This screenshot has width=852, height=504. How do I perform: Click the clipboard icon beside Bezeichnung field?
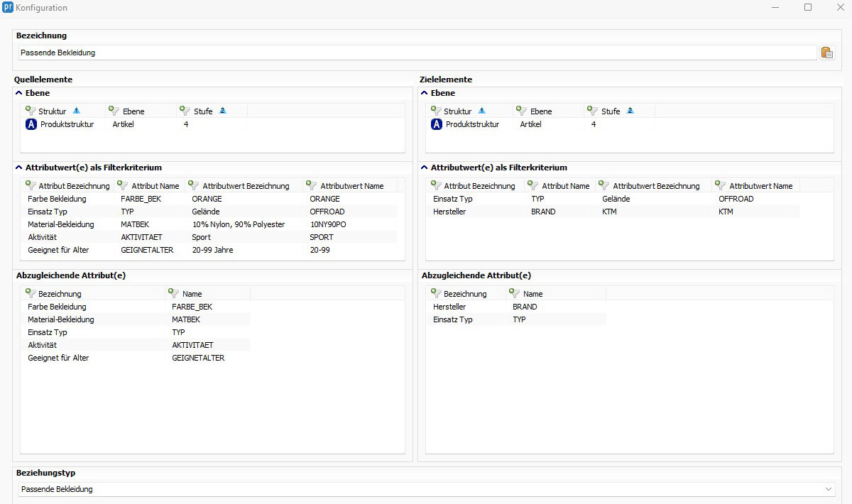pos(827,53)
